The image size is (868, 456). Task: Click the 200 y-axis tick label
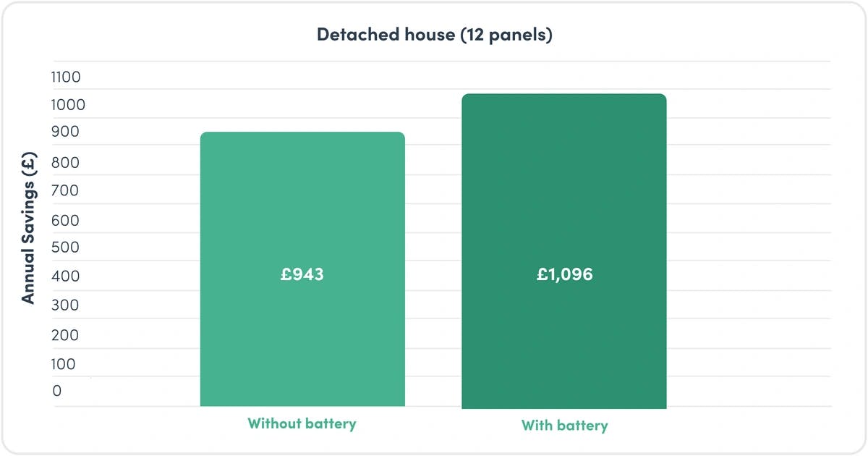coord(65,336)
